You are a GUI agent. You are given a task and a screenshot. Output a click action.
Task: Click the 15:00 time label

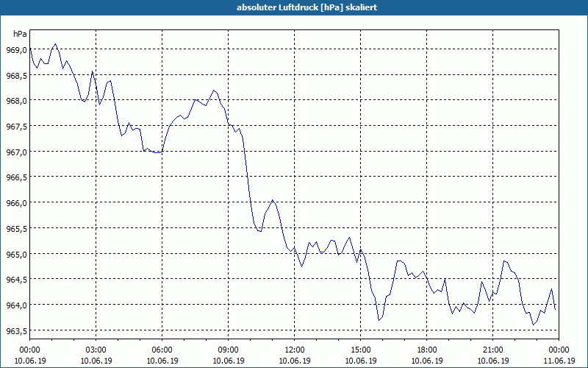click(x=361, y=350)
